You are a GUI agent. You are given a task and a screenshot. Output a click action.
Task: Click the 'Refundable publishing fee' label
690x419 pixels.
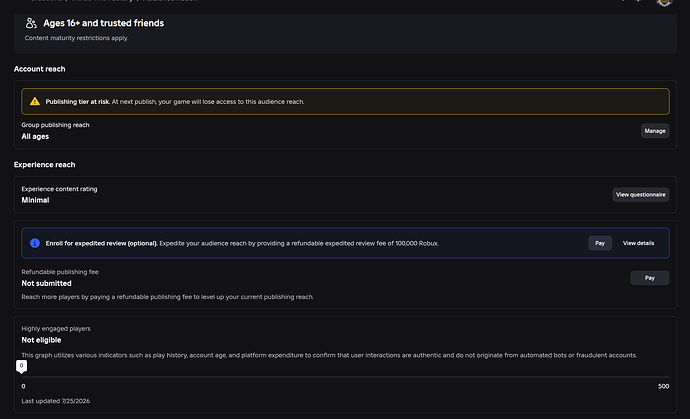pyautogui.click(x=60, y=272)
